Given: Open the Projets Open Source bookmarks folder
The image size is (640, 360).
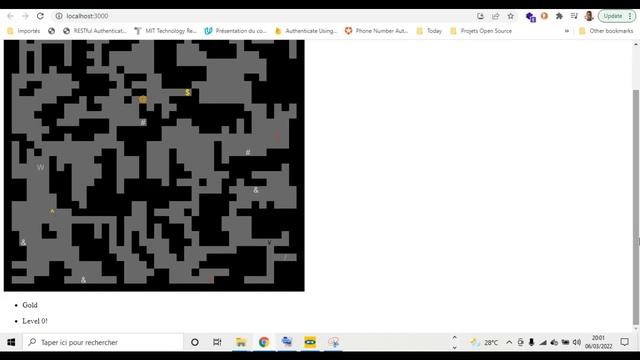Looking at the screenshot, I should [x=481, y=31].
